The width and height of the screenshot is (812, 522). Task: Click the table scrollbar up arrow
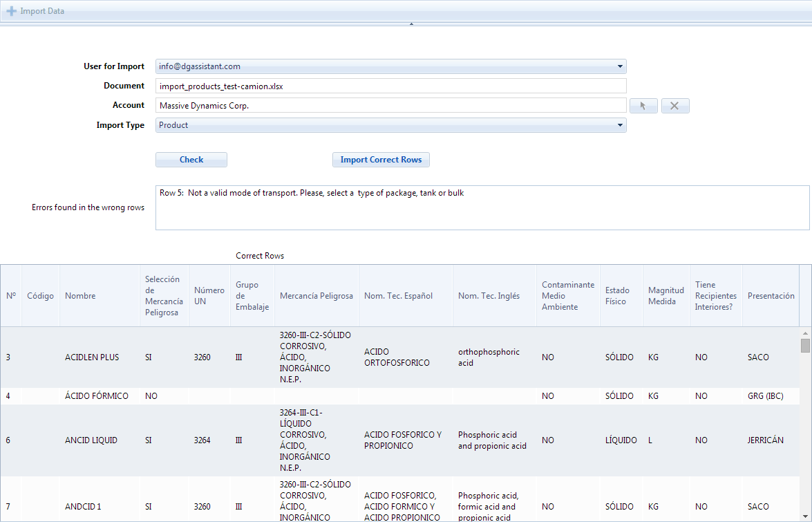pyautogui.click(x=805, y=333)
